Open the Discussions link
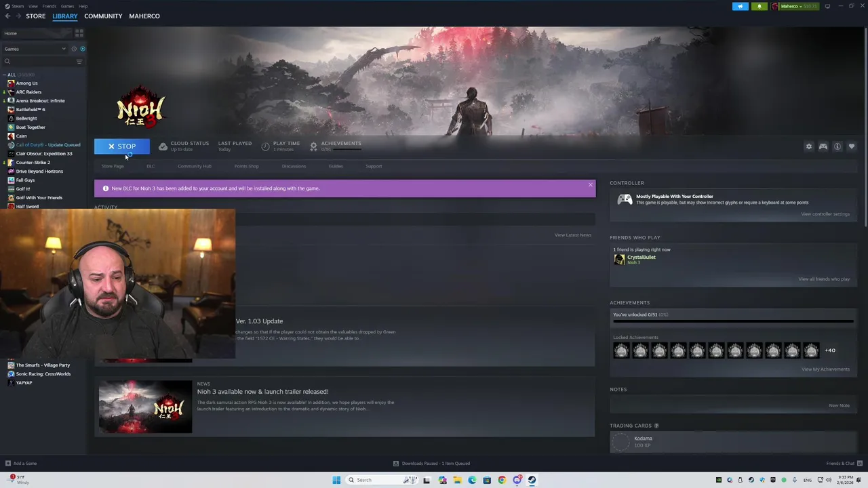Screen dimensions: 868x488 [294, 166]
